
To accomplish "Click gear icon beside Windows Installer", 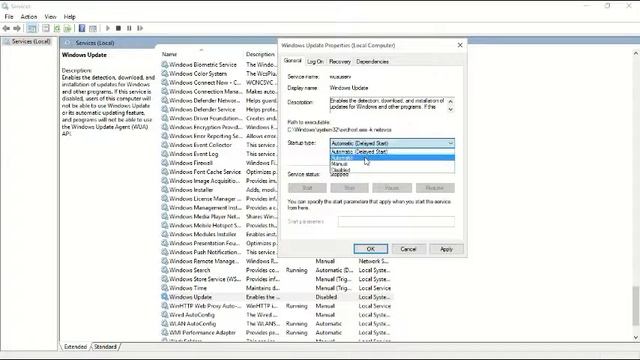I will point(164,190).
